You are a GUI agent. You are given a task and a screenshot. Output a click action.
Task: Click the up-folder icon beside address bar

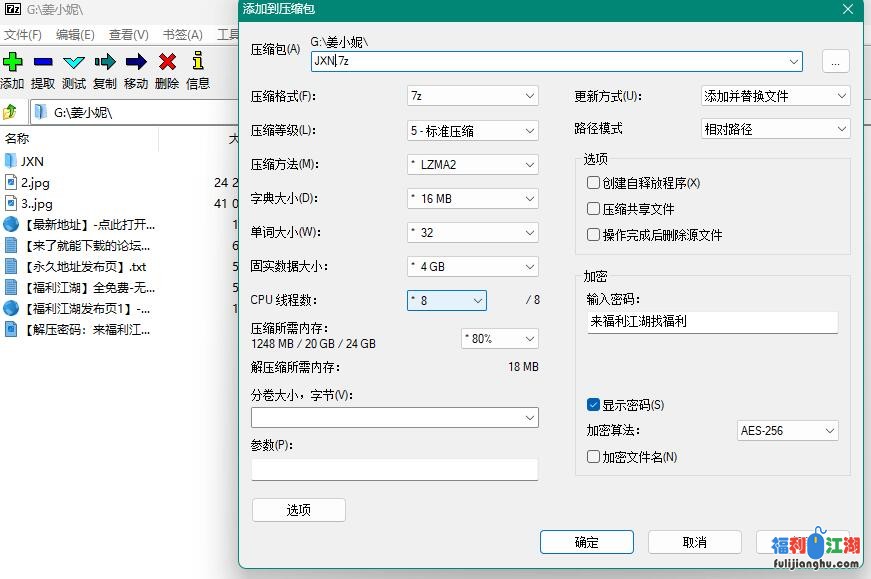tap(11, 112)
